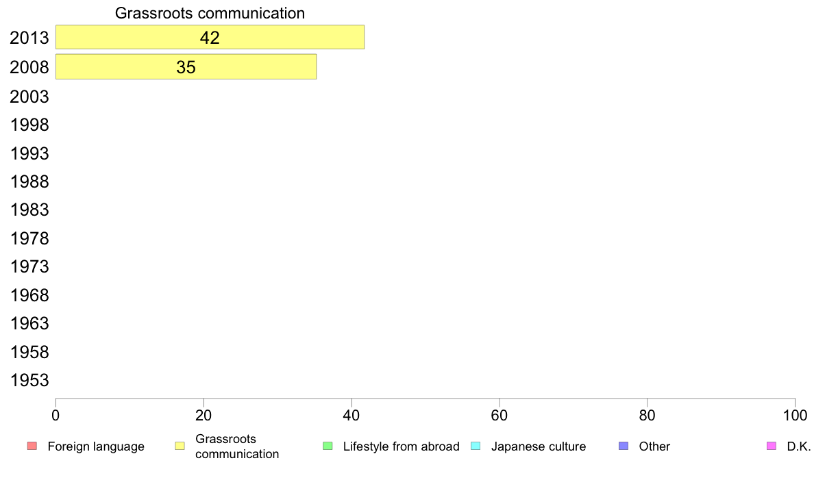Image resolution: width=814 pixels, height=504 pixels.
Task: Click the magenta D.K. legend swatch
Action: [x=772, y=446]
